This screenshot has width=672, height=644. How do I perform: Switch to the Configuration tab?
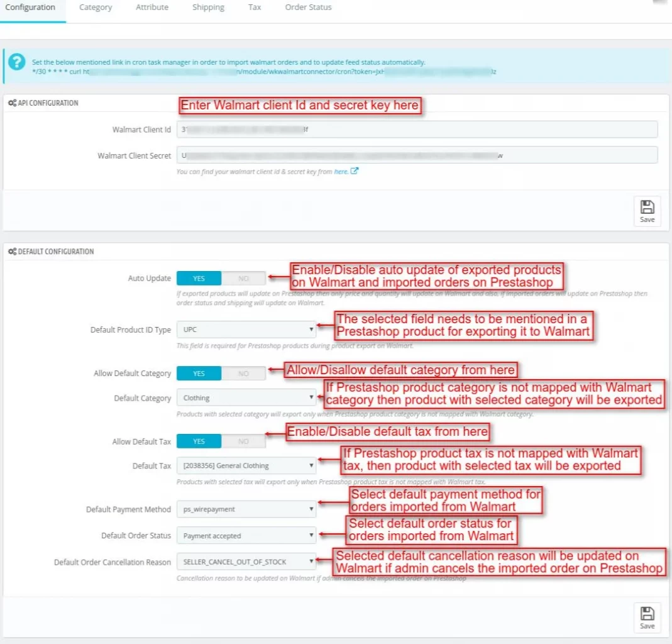(x=30, y=8)
